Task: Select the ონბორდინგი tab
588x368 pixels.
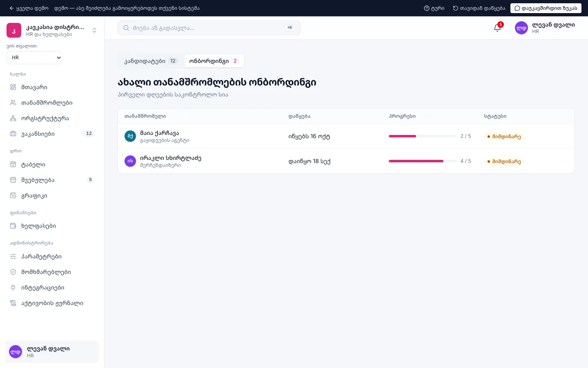Action: (214, 61)
